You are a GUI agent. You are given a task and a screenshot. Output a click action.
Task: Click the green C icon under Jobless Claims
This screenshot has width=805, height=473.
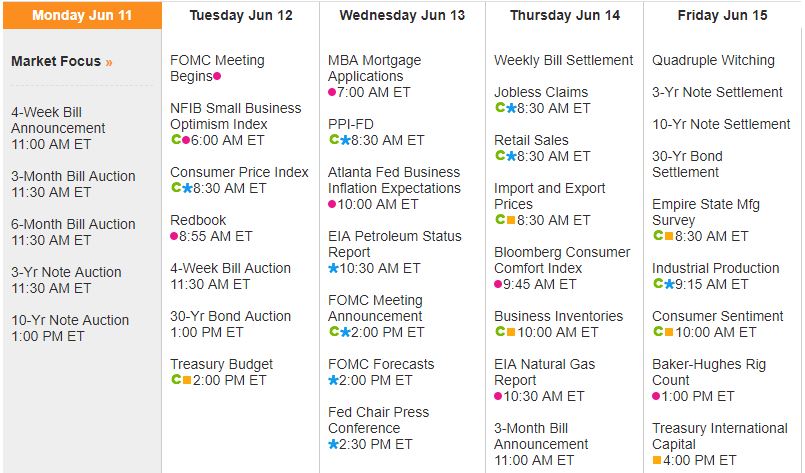coord(499,108)
